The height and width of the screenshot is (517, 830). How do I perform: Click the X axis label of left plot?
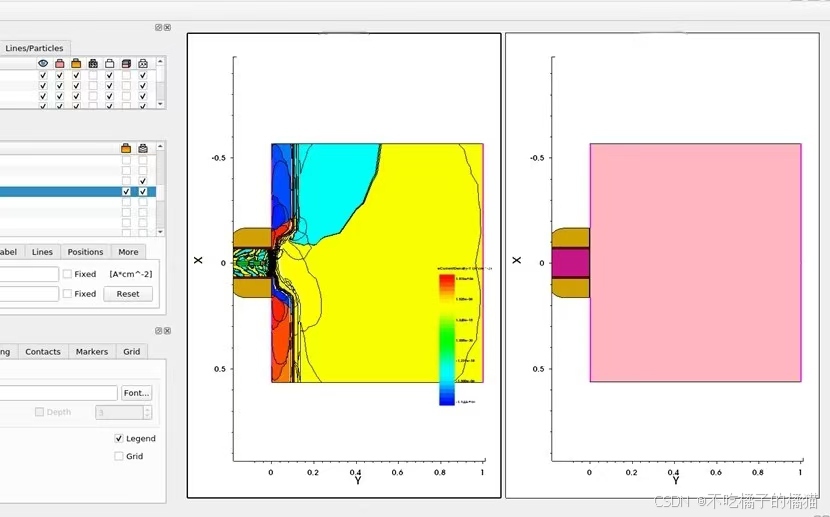(x=198, y=260)
